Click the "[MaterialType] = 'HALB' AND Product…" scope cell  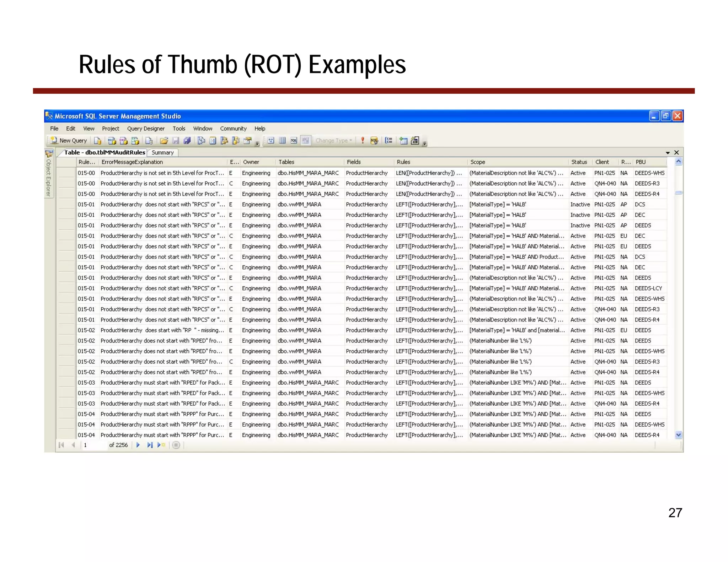point(518,257)
